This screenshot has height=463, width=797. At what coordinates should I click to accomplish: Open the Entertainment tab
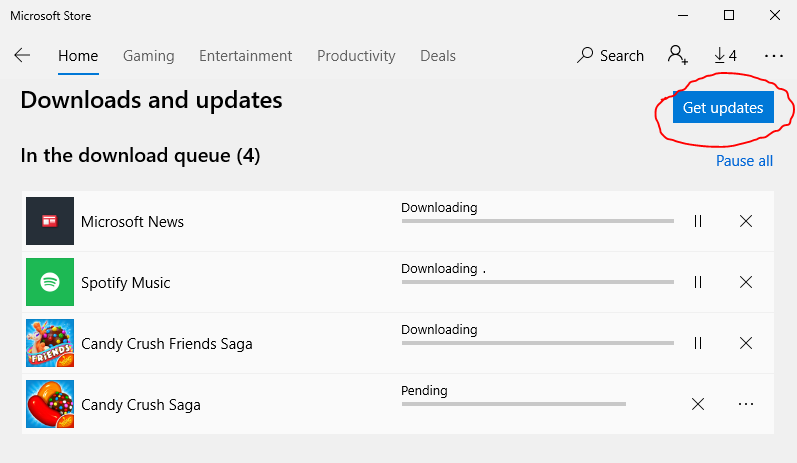[245, 56]
